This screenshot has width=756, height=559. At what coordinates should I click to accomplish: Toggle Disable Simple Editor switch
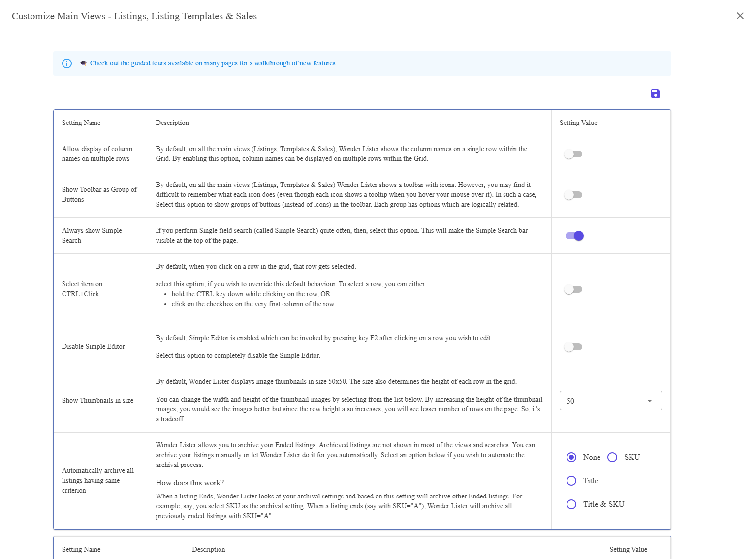coord(573,347)
